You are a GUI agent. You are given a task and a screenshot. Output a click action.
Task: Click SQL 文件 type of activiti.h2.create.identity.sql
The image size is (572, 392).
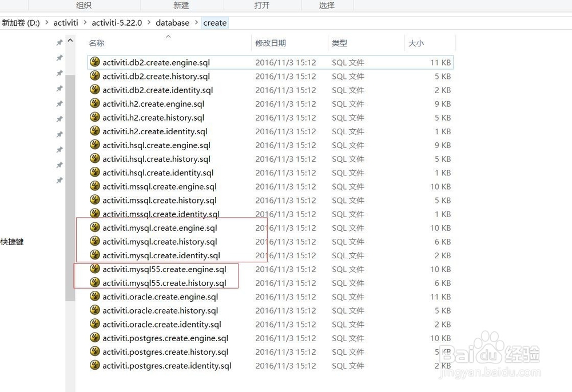(x=348, y=131)
